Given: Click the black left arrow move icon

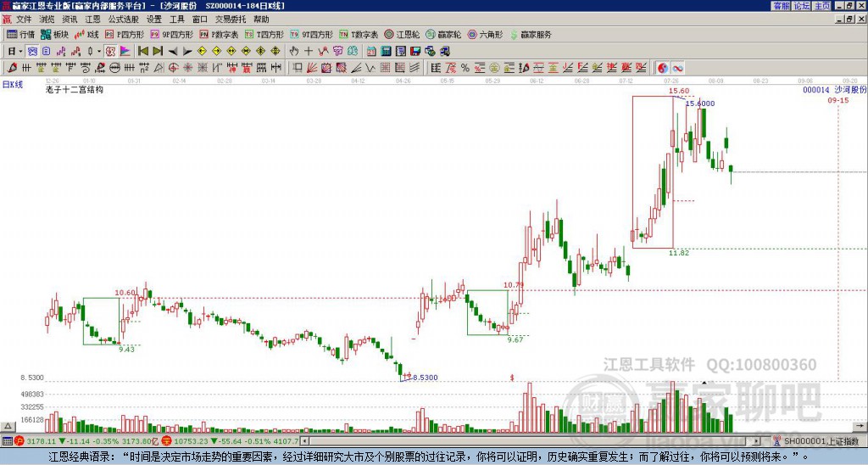Looking at the screenshot, I should (x=173, y=52).
